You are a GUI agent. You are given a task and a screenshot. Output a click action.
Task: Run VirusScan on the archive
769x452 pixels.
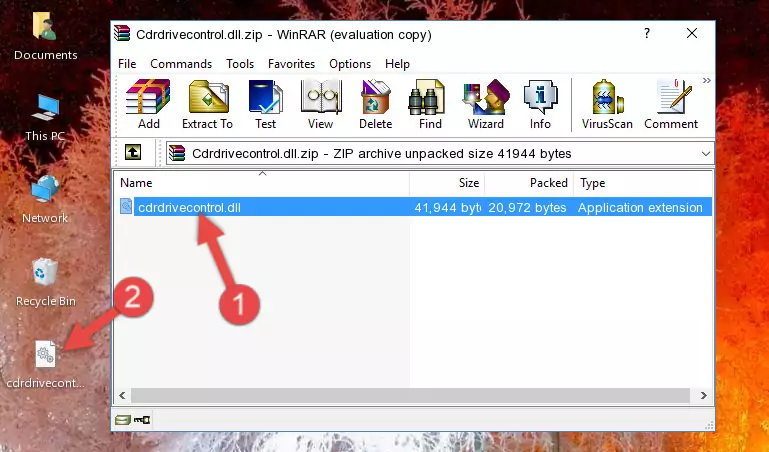607,104
